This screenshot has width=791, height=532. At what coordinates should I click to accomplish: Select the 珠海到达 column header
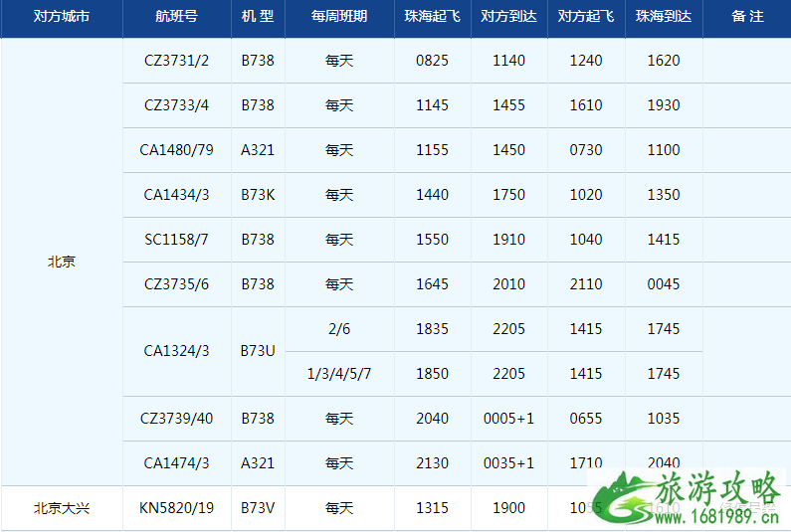[x=664, y=17]
